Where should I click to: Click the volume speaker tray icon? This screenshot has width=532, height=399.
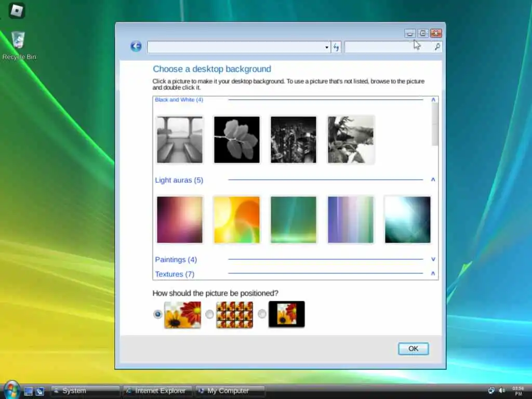[x=502, y=391]
